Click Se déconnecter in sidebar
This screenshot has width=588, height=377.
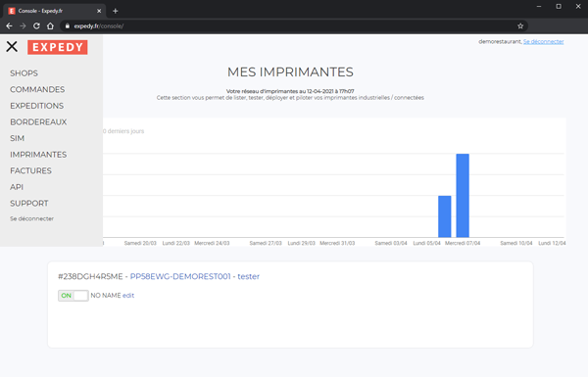coord(32,218)
